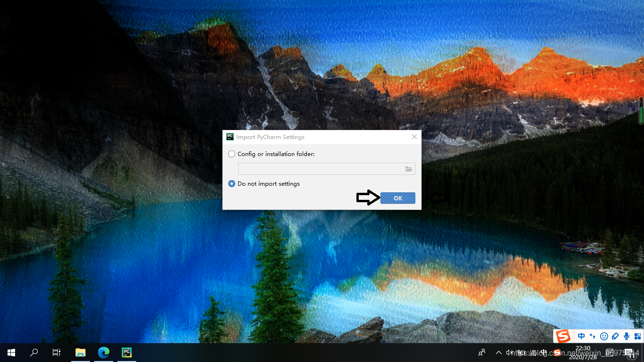Click the PyCharm logo in dialog title bar
The width and height of the screenshot is (644, 362).
(230, 137)
